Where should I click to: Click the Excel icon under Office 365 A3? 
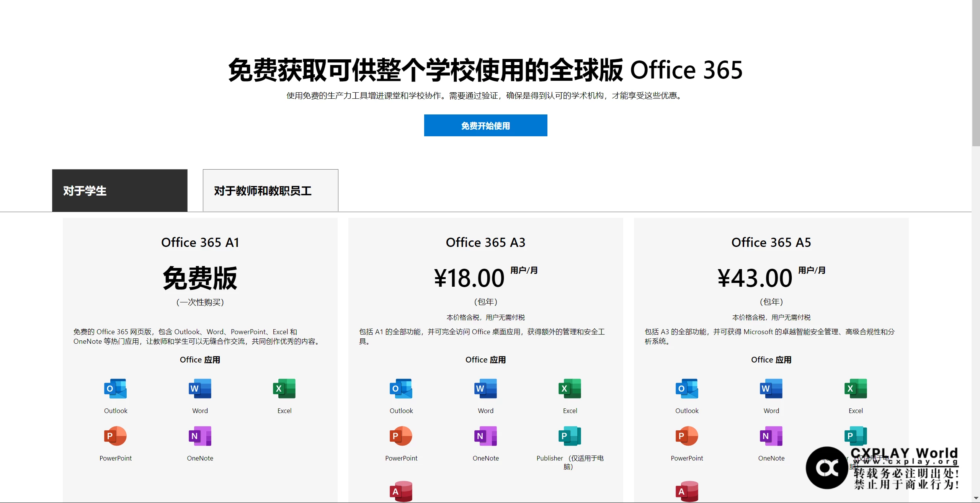[570, 389]
